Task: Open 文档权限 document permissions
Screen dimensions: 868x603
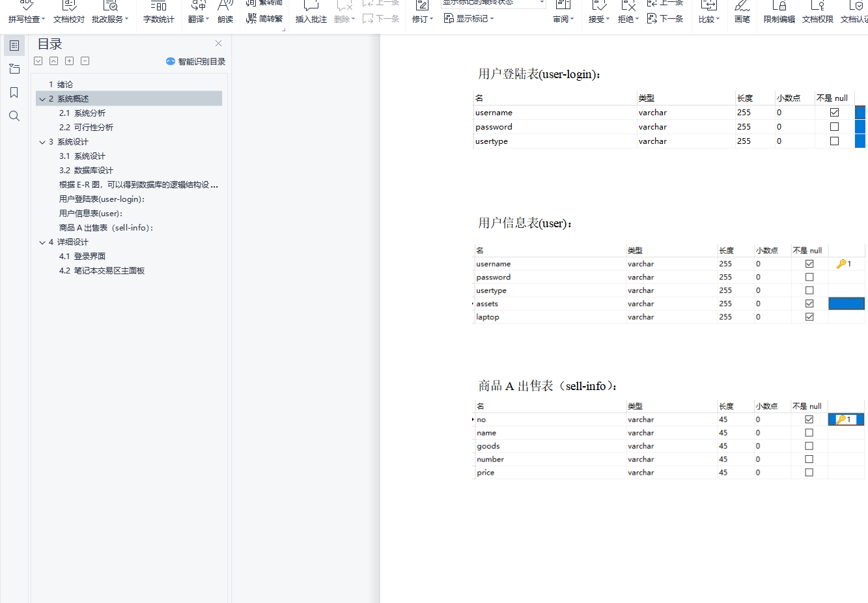Action: 817,12
